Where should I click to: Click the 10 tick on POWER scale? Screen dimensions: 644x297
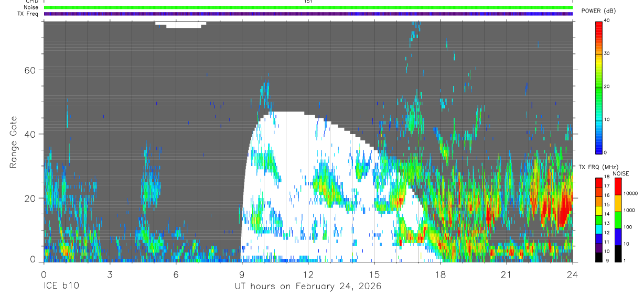tap(608, 120)
